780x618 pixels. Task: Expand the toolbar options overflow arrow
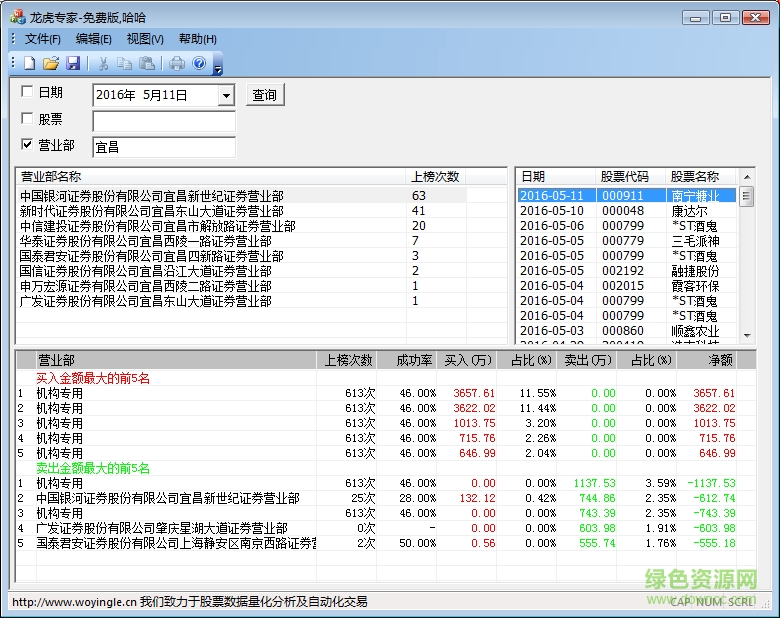(218, 66)
